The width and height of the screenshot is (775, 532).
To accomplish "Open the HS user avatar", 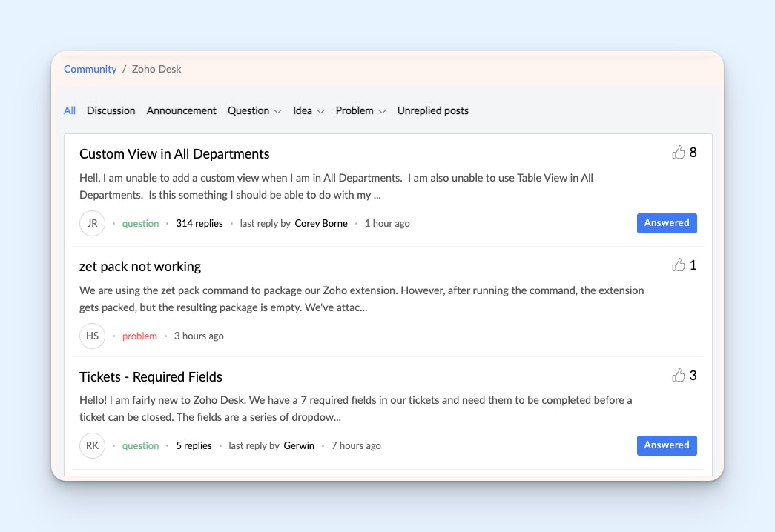I will (92, 336).
